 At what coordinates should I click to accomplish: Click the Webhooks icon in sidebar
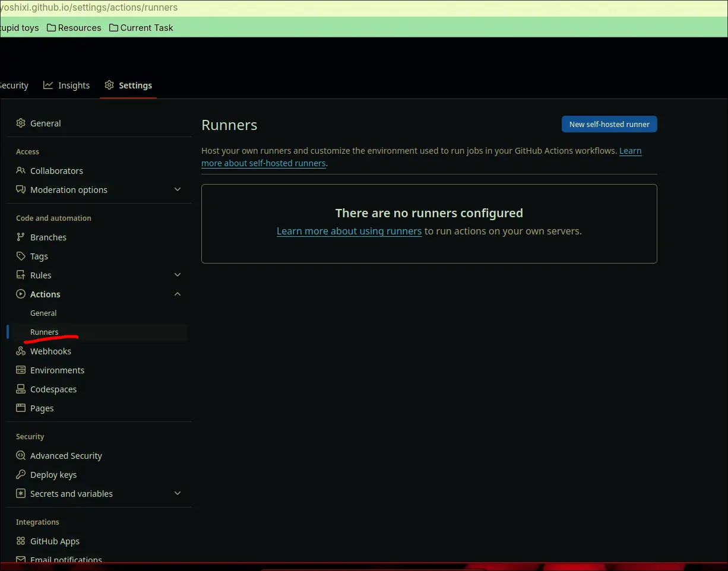(21, 351)
